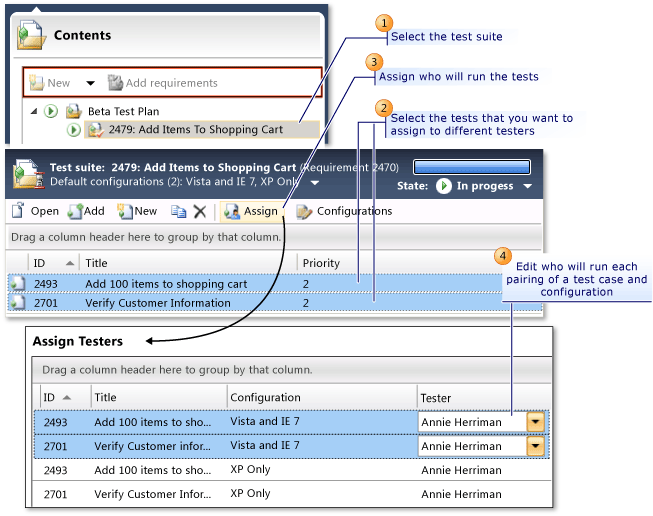Click the Tester column header
The width and height of the screenshot is (653, 516).
pos(436,398)
